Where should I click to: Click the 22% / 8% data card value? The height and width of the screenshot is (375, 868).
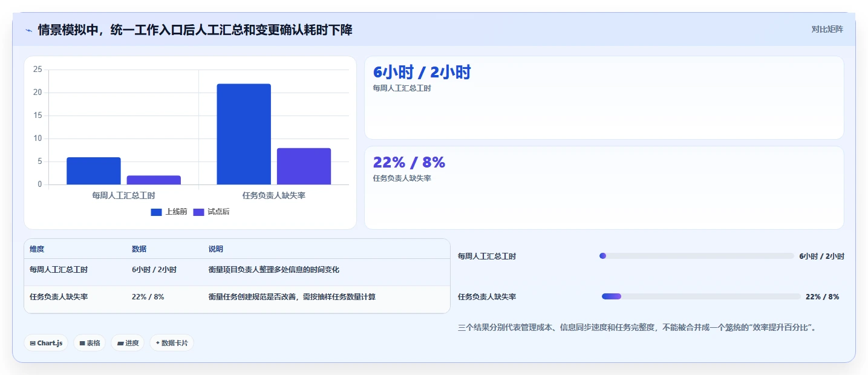(409, 162)
